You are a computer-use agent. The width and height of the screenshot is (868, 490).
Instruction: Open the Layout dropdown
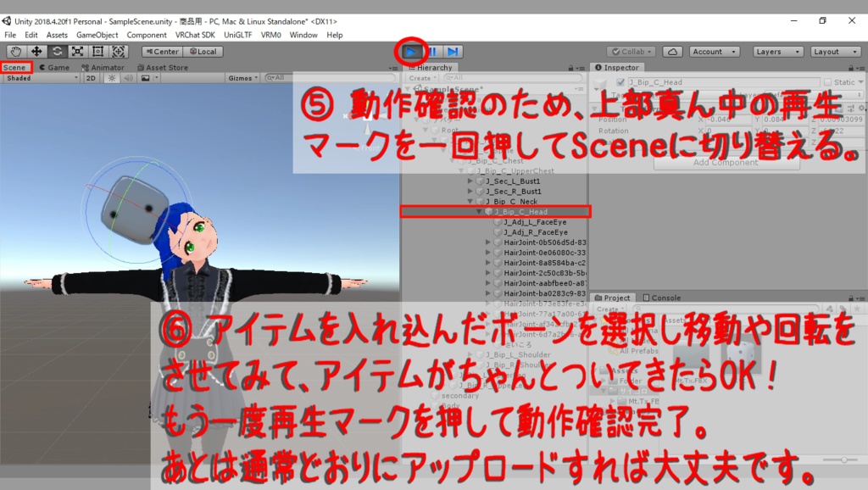point(834,51)
